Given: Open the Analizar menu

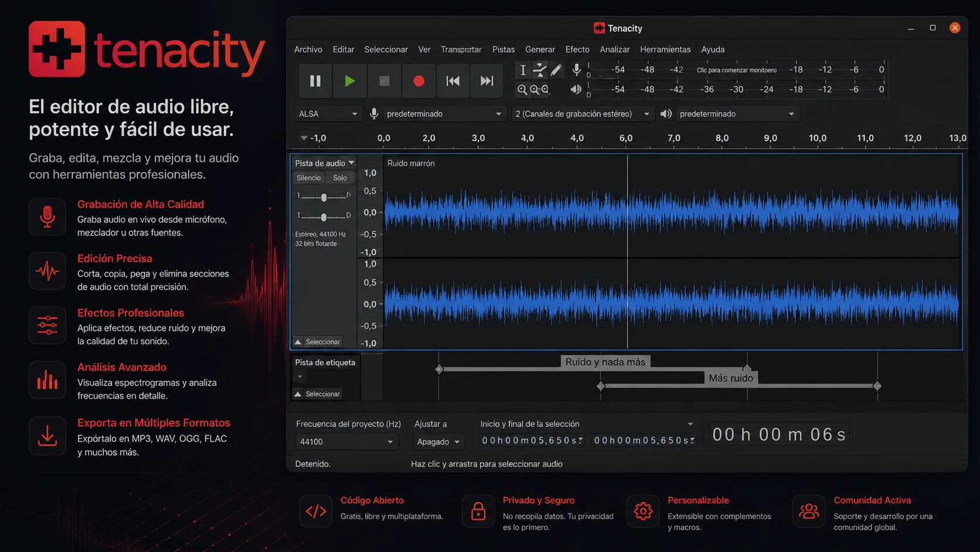Looking at the screenshot, I should coord(615,49).
